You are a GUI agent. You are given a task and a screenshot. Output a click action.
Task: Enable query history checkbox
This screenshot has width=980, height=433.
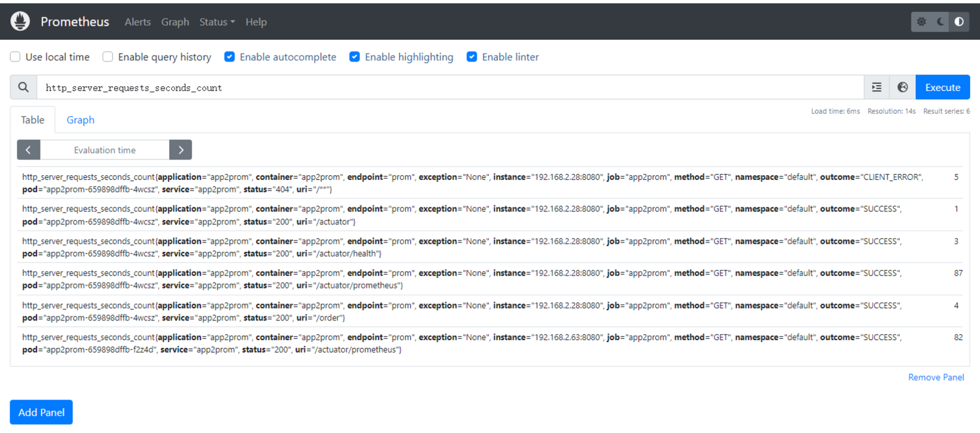[x=108, y=57]
